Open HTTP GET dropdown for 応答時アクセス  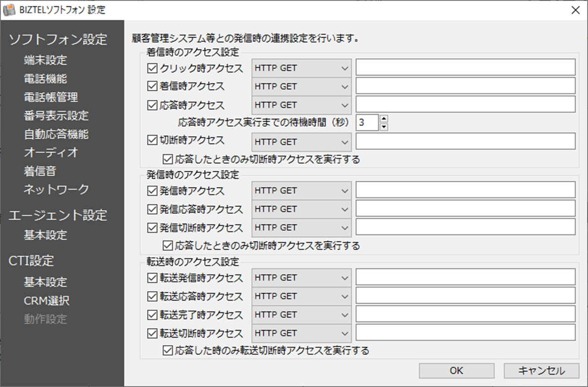301,105
